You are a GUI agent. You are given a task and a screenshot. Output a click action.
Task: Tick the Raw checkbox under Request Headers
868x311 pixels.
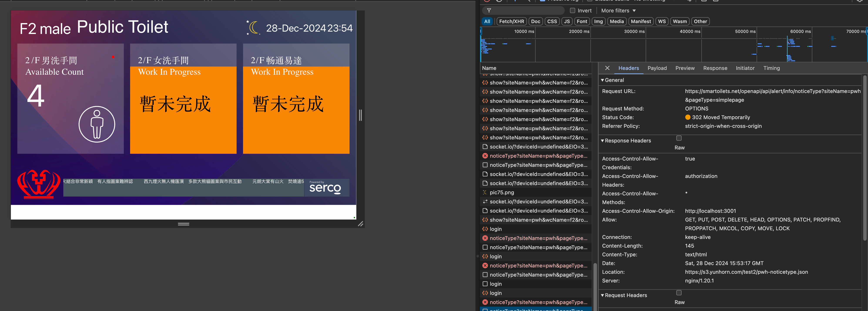point(679,293)
